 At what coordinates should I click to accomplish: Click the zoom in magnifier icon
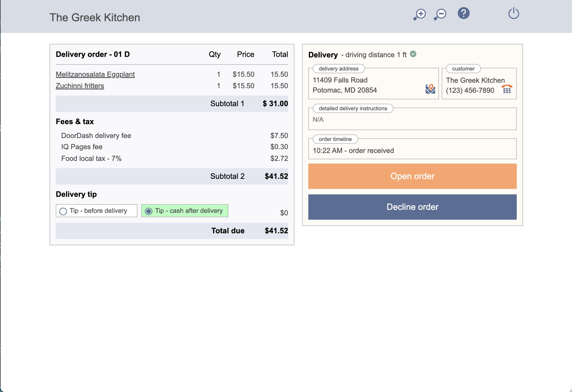[x=420, y=14]
